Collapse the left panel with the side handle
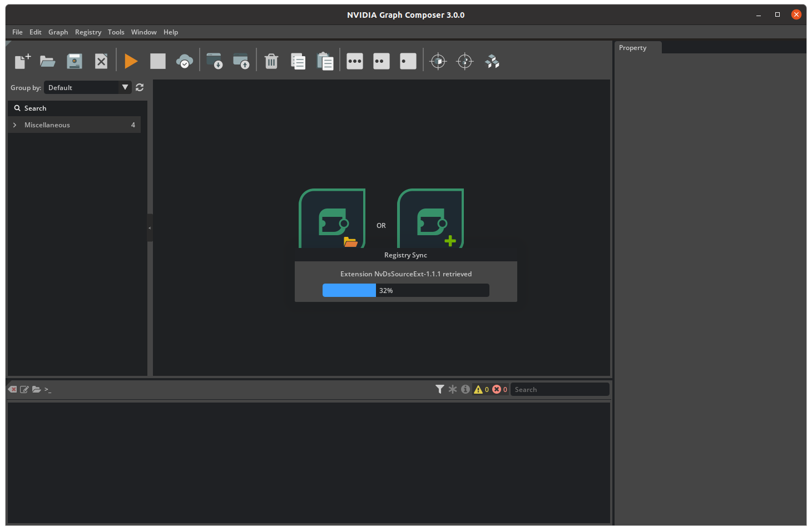Image resolution: width=812 pixels, height=531 pixels. 150,228
